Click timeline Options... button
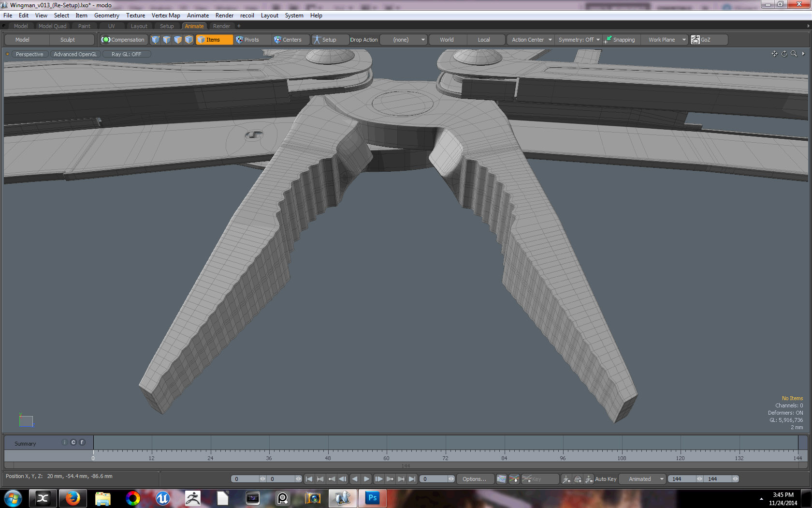This screenshot has height=508, width=812. coord(475,479)
